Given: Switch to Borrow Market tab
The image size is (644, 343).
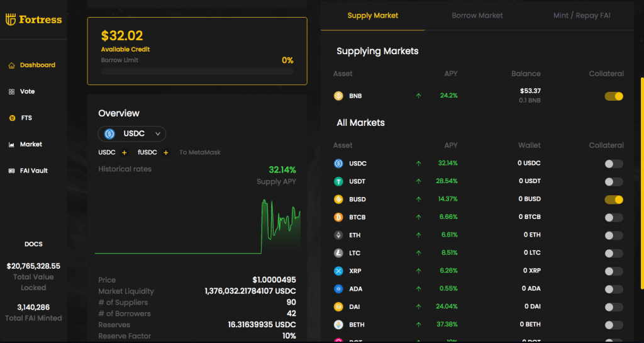Looking at the screenshot, I should pos(477,16).
